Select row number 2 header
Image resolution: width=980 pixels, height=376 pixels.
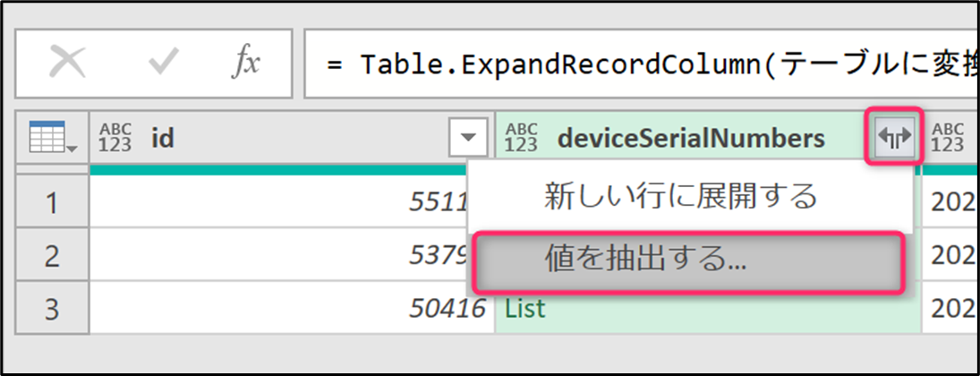tap(52, 257)
